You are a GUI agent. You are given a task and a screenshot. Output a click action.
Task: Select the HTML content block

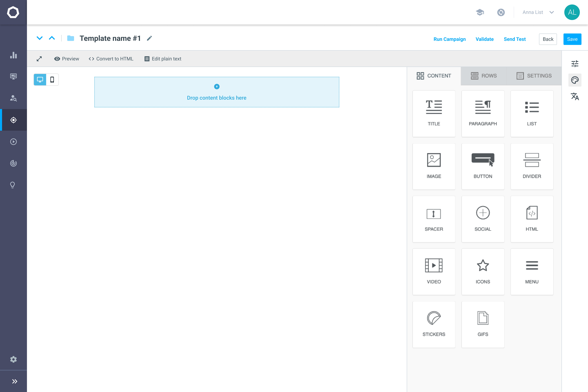[532, 219]
